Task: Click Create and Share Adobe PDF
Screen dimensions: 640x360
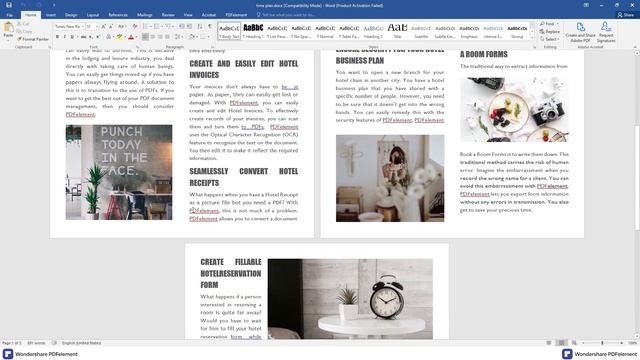Action: point(580,33)
